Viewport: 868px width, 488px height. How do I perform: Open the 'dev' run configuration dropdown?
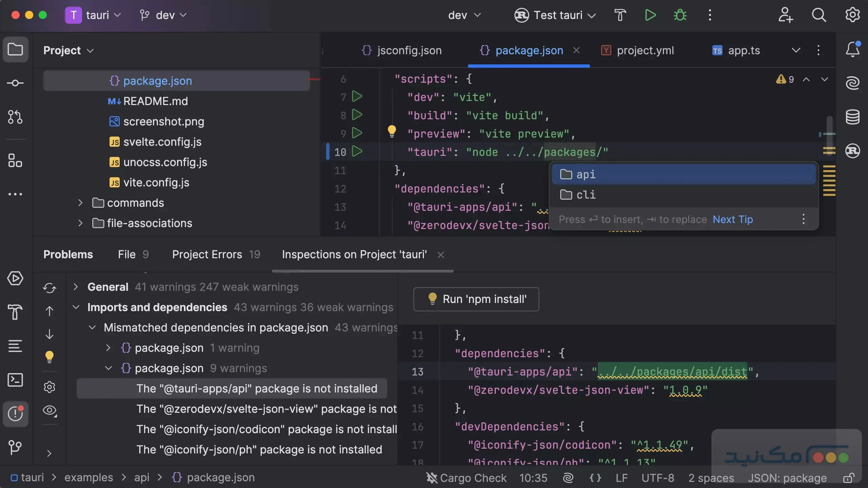pos(465,15)
